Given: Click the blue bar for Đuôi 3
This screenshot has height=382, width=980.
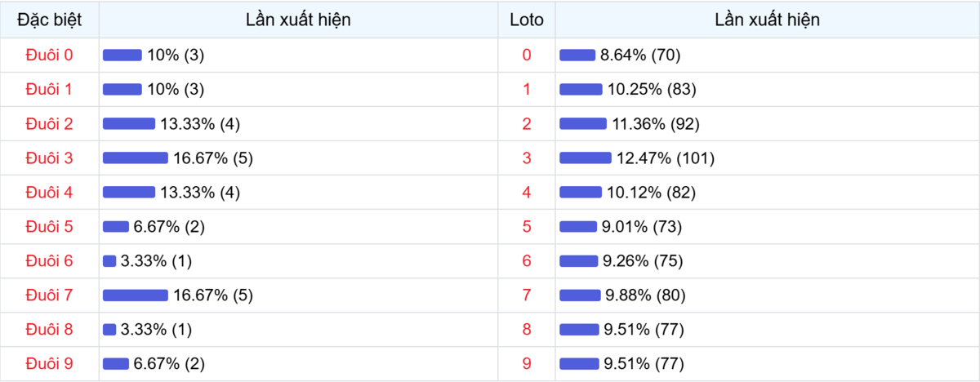Looking at the screenshot, I should point(135,158).
